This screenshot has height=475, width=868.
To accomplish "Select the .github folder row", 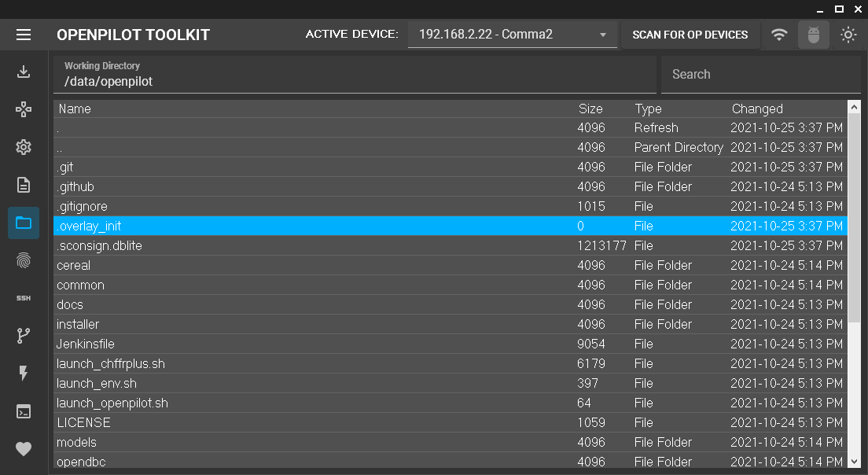I will 450,186.
